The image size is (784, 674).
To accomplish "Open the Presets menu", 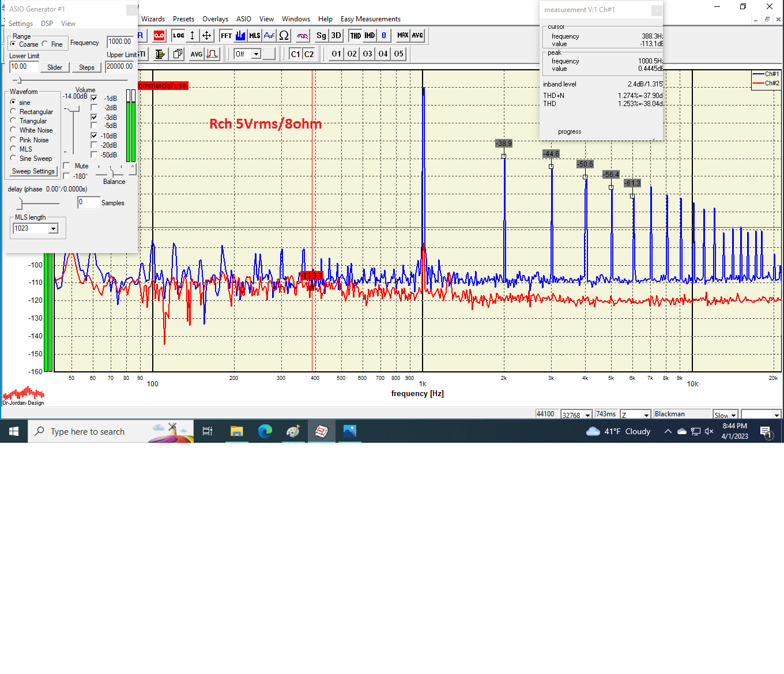I will [183, 19].
